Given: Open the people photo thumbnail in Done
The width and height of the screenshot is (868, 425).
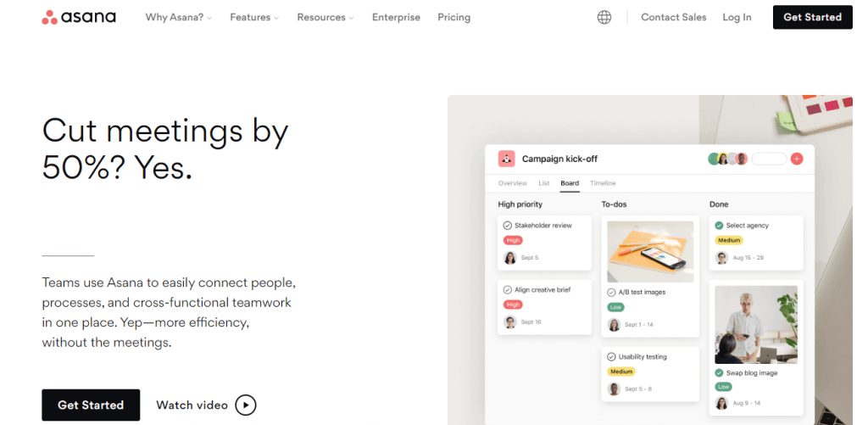Looking at the screenshot, I should [756, 325].
